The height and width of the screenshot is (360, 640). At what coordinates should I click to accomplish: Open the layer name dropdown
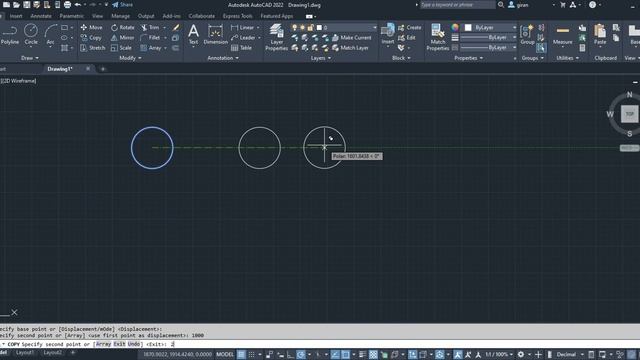tap(333, 27)
